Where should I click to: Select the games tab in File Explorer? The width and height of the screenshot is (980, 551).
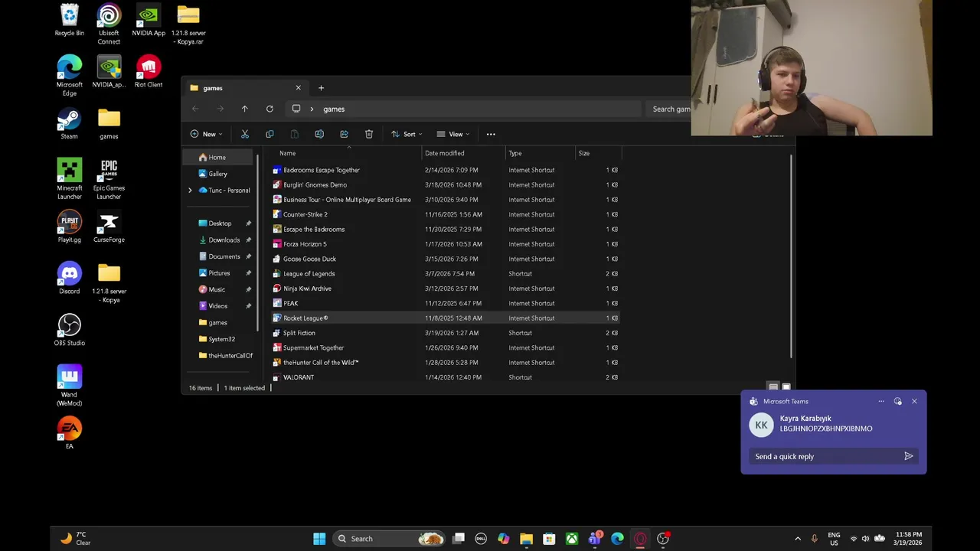tap(245, 88)
